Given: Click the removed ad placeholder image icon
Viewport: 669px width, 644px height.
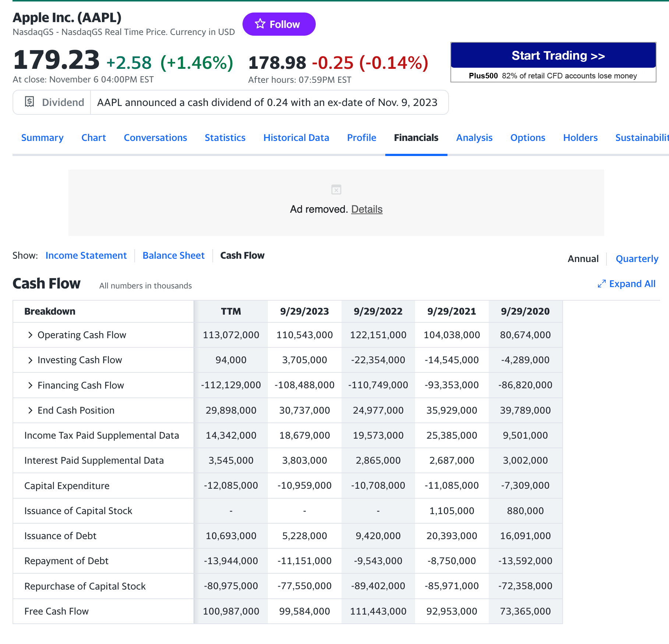Looking at the screenshot, I should 336,190.
